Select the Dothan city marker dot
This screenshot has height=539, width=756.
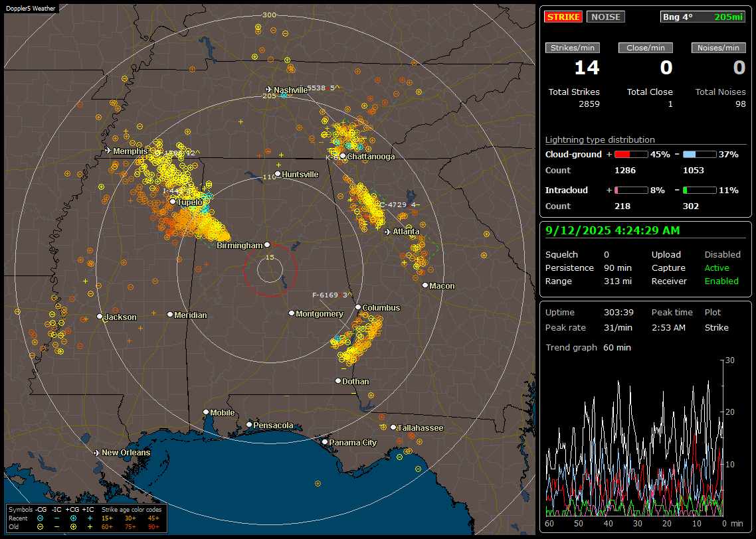pos(338,380)
